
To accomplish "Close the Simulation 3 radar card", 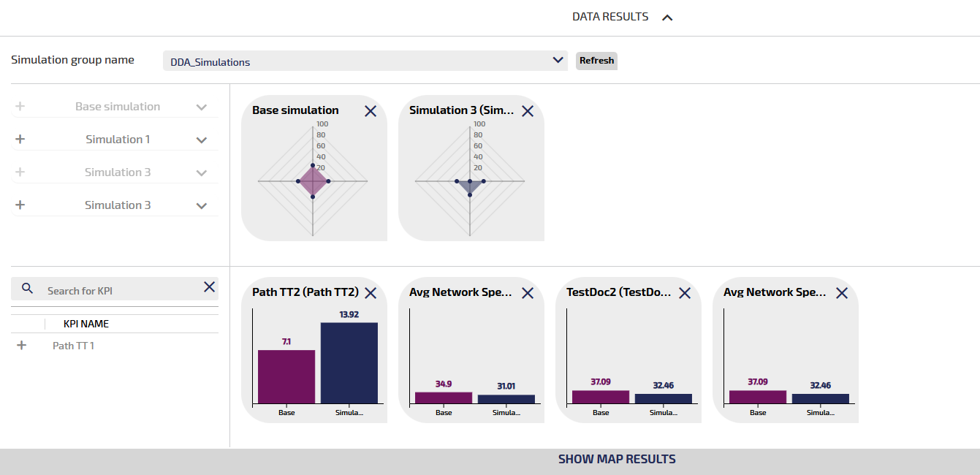I will tap(528, 111).
